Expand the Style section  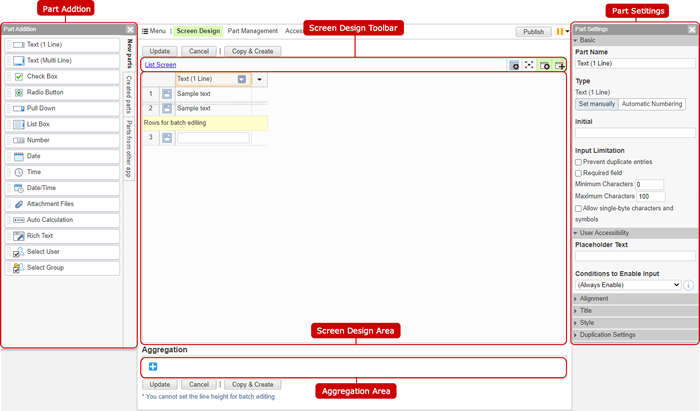[634, 323]
